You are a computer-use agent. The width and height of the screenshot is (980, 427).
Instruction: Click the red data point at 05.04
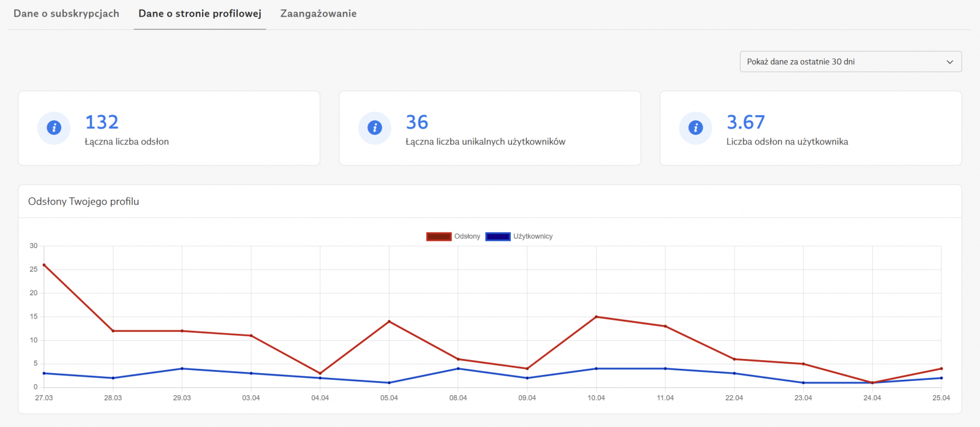point(389,322)
